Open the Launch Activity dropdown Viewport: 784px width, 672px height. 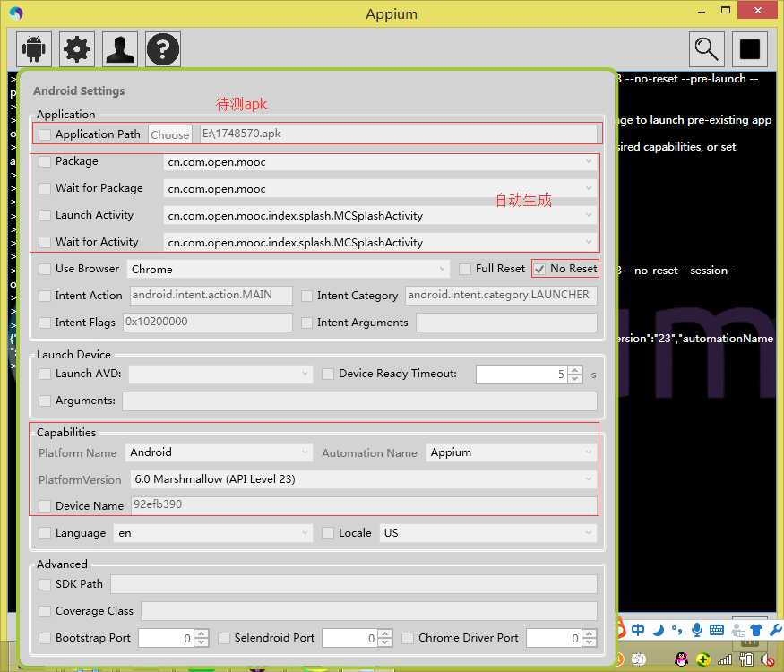click(380, 216)
